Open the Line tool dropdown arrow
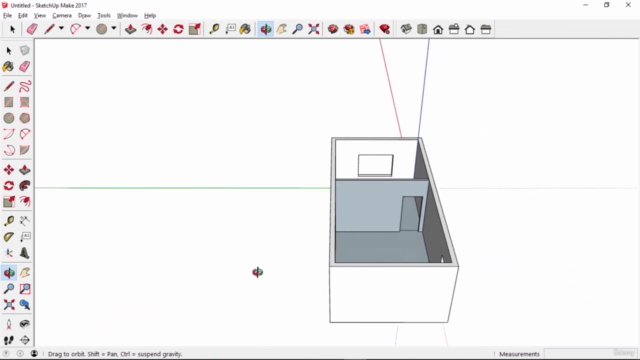The width and height of the screenshot is (640, 360). coord(61,29)
